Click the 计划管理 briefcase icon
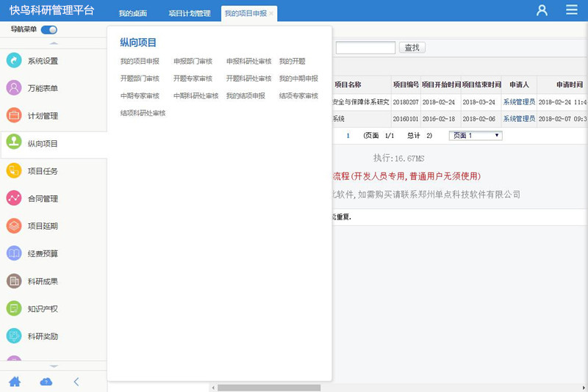The height and width of the screenshot is (392, 588). pyautogui.click(x=14, y=115)
